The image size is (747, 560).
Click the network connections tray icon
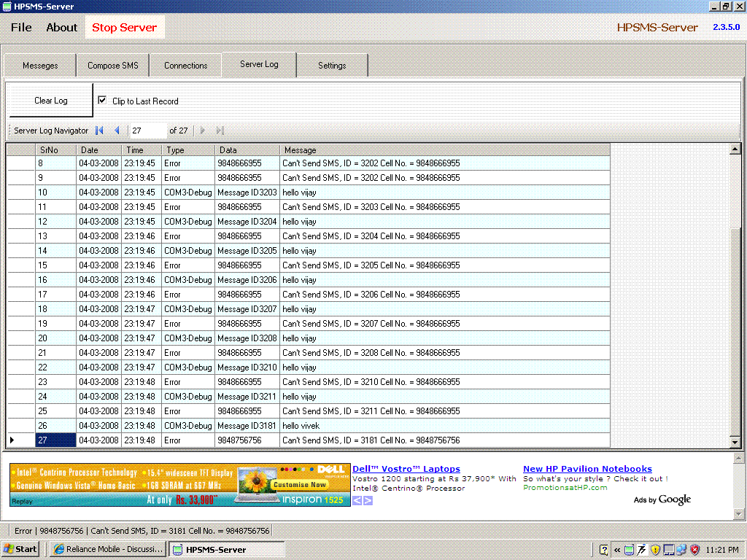click(x=681, y=550)
